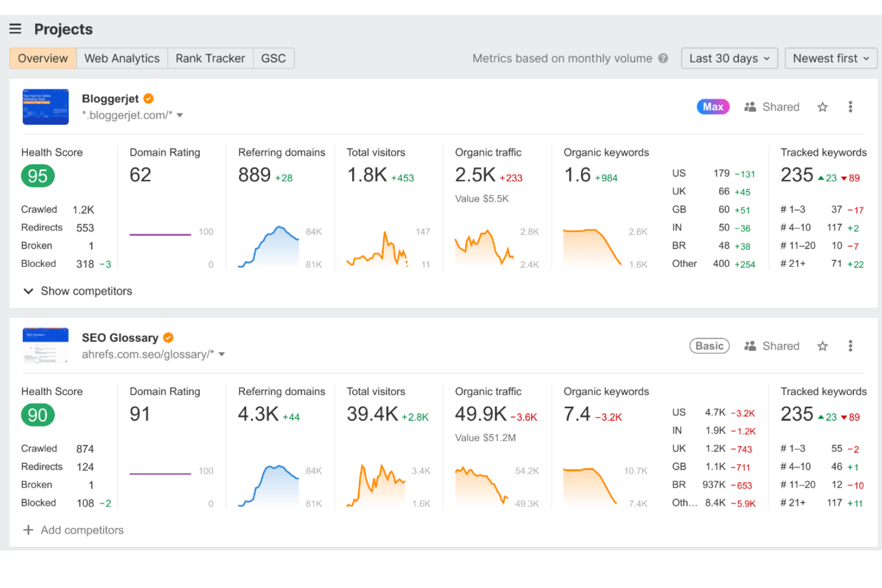Screen dimensions: 882x588
Task: Click Bloggerjet's #4–10 tracked value 117
Action: pos(834,228)
